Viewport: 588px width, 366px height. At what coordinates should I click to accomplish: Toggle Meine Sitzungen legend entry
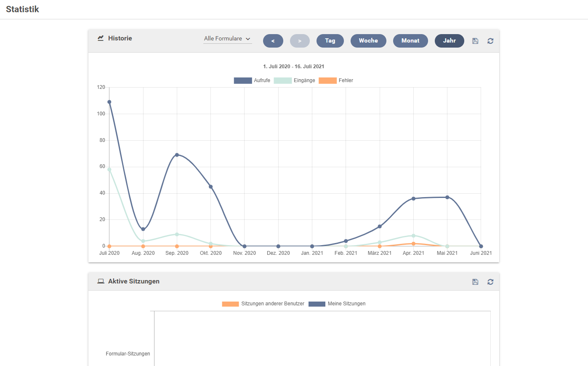317,304
